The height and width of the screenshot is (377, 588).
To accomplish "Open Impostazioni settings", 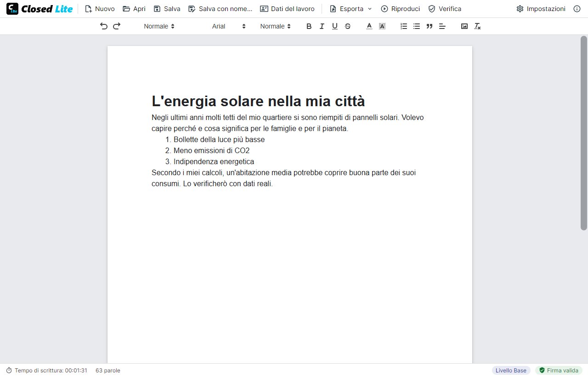I will [541, 9].
